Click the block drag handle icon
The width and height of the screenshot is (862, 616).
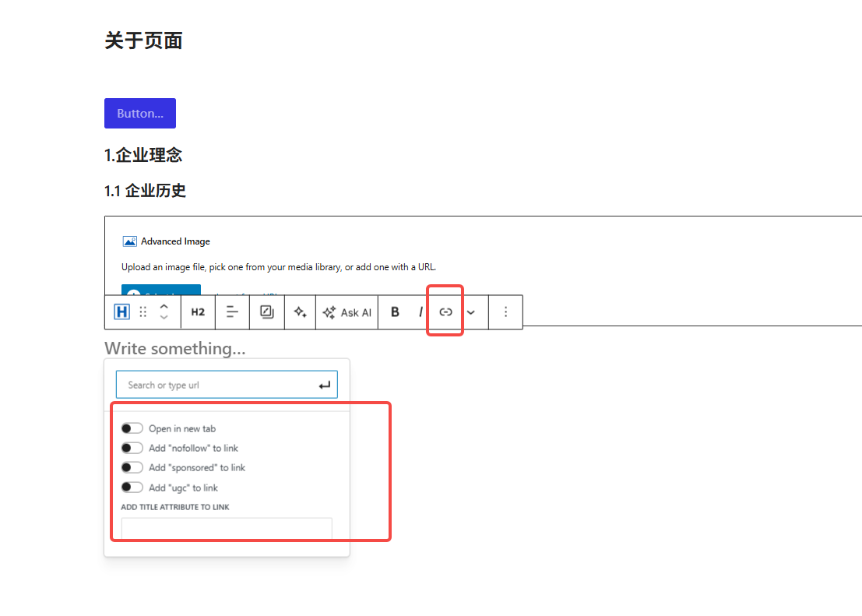(142, 312)
